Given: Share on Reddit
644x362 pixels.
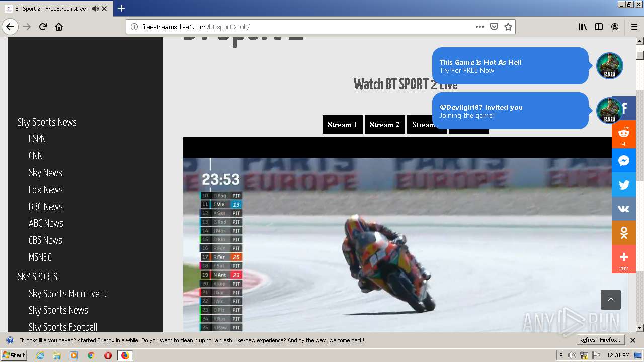Looking at the screenshot, I should click(624, 134).
